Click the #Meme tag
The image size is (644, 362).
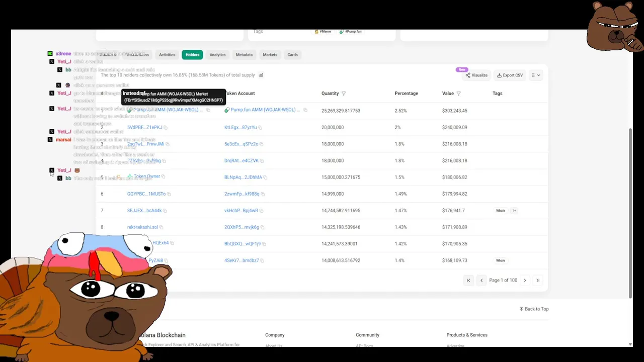point(323,32)
